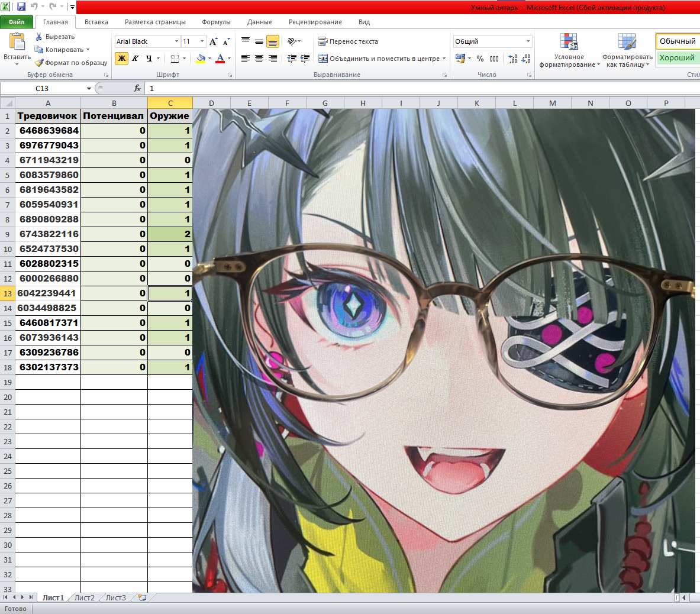This screenshot has height=614, width=700.
Task: Apply the Хороший cell style
Action: tap(678, 58)
